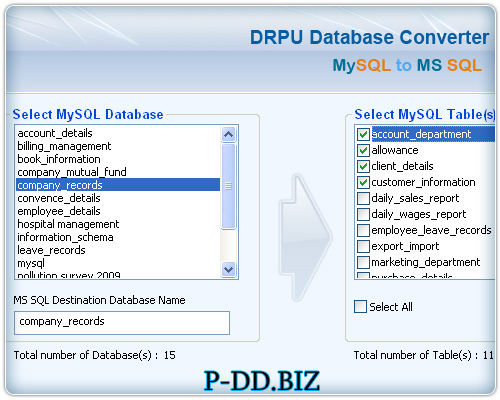Select billing_management database
Screen dimensions: 500x400
pos(118,146)
